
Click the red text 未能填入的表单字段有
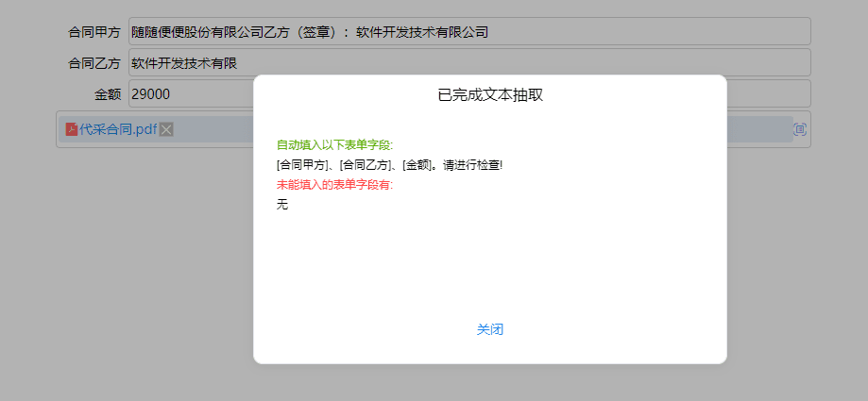click(335, 185)
